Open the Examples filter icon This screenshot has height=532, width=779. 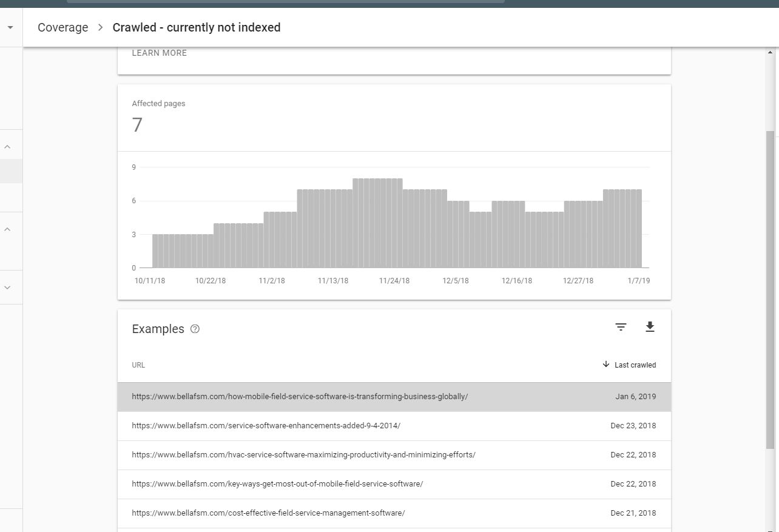(621, 327)
